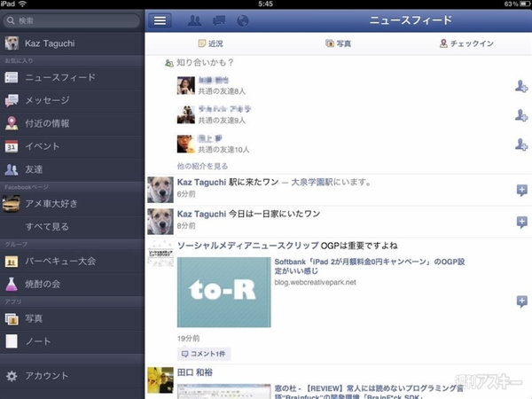This screenshot has height=399, width=532.
Task: Comment on 駅に来たワン post plus icon
Action: [522, 190]
